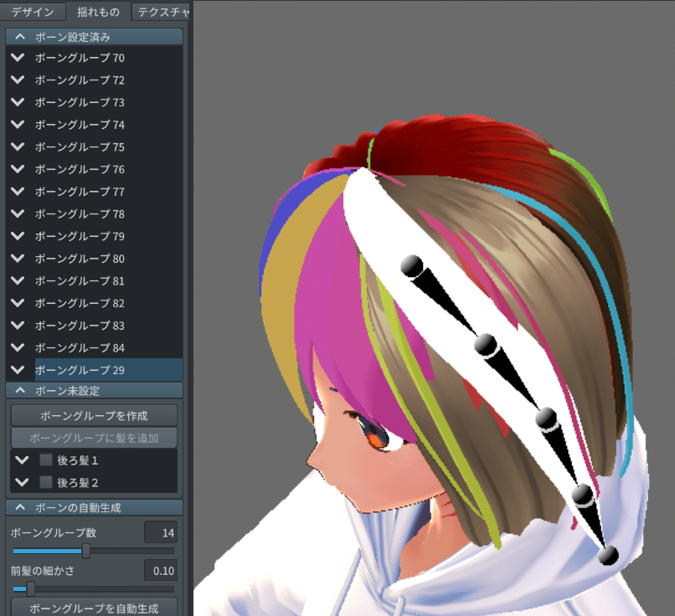
Task: Click the 前髪の細かさ value field
Action: coord(161,571)
